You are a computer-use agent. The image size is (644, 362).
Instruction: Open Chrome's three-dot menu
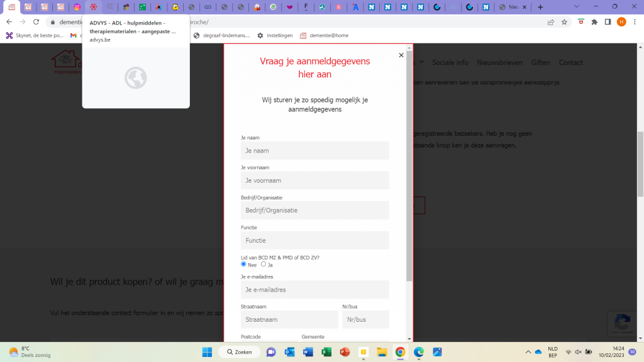coord(635,22)
